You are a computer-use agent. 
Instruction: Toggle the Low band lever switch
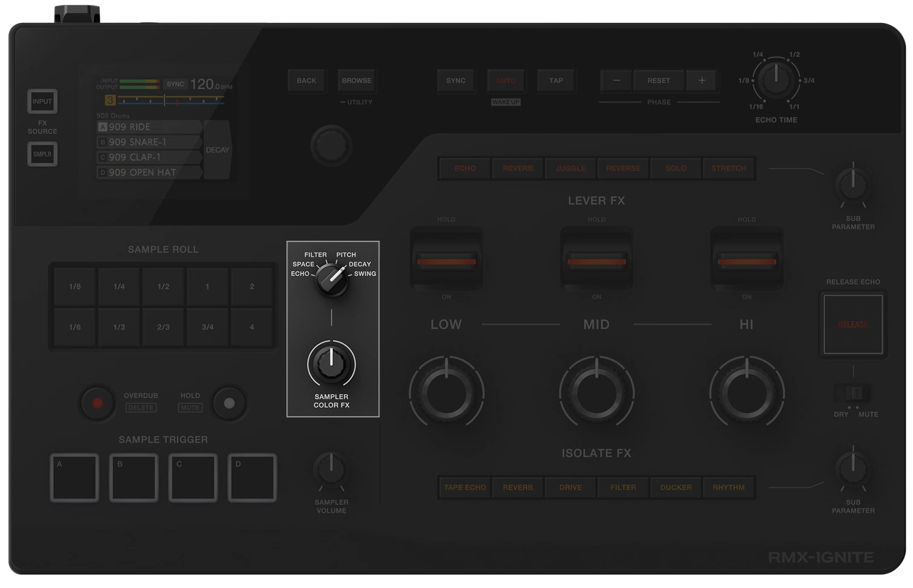446,261
